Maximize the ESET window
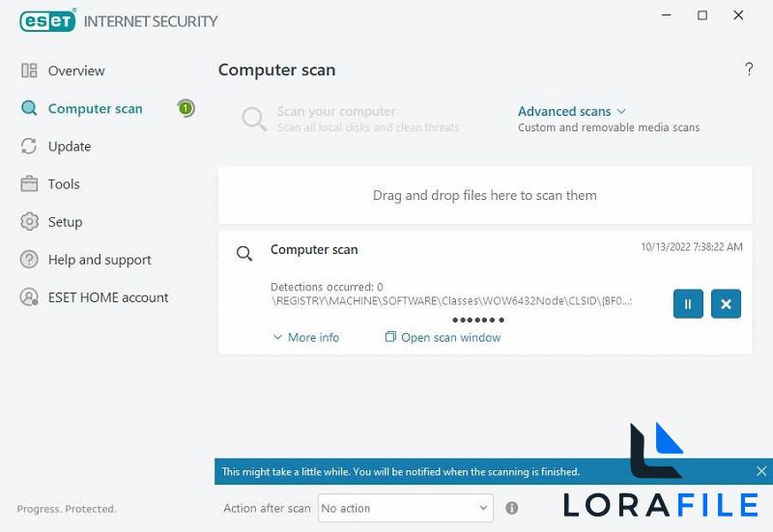 [x=702, y=15]
